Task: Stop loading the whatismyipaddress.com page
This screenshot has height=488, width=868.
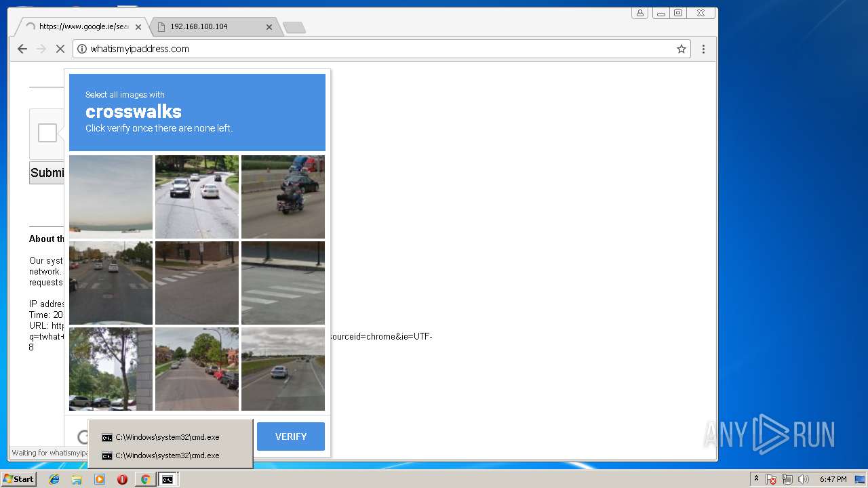Action: point(60,49)
